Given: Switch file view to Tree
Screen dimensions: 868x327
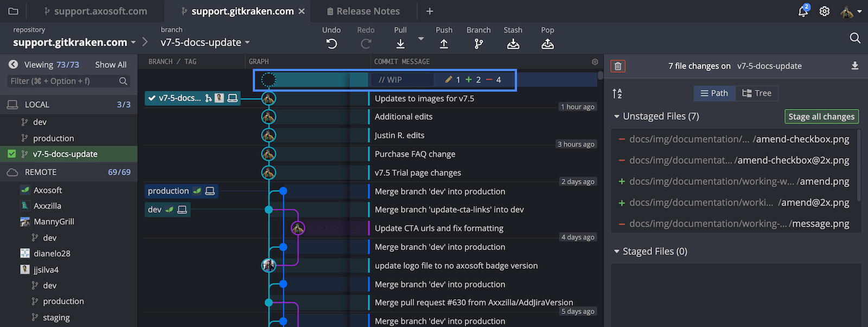Looking at the screenshot, I should click(757, 93).
